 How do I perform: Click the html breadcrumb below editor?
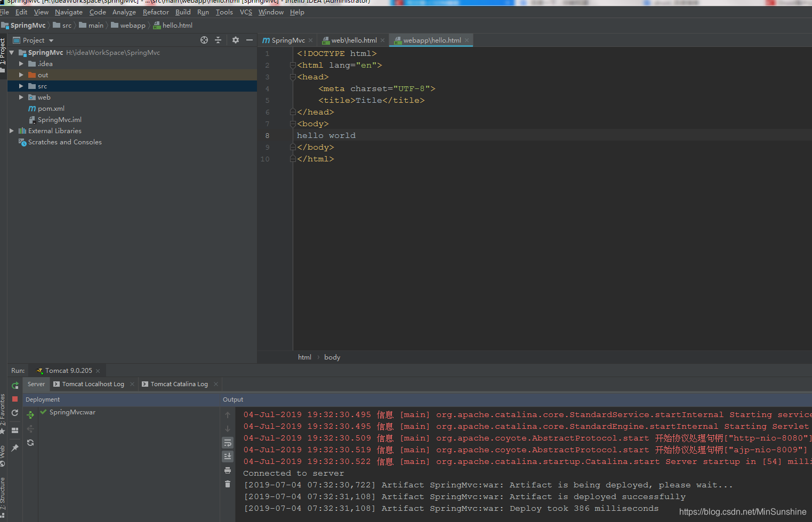pos(304,357)
